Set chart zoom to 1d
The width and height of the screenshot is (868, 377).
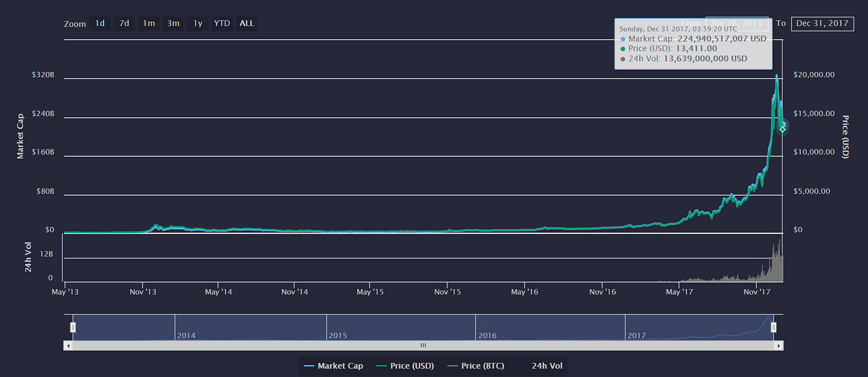click(99, 24)
